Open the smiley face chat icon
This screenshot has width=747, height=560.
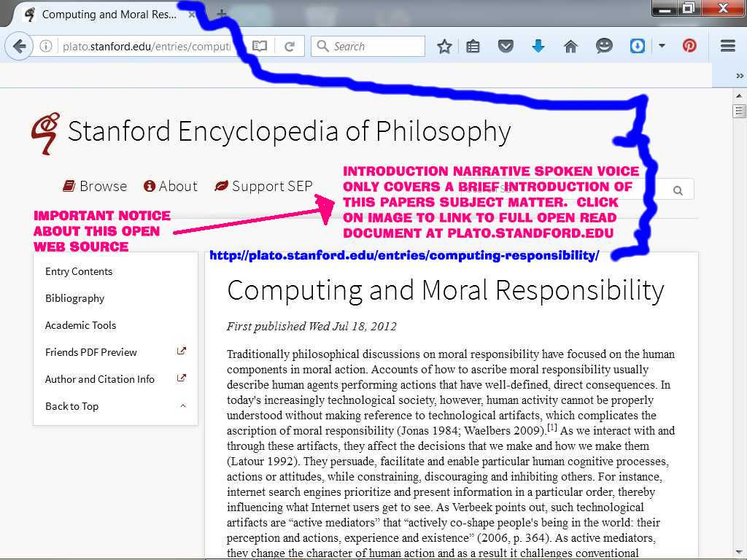[x=604, y=46]
